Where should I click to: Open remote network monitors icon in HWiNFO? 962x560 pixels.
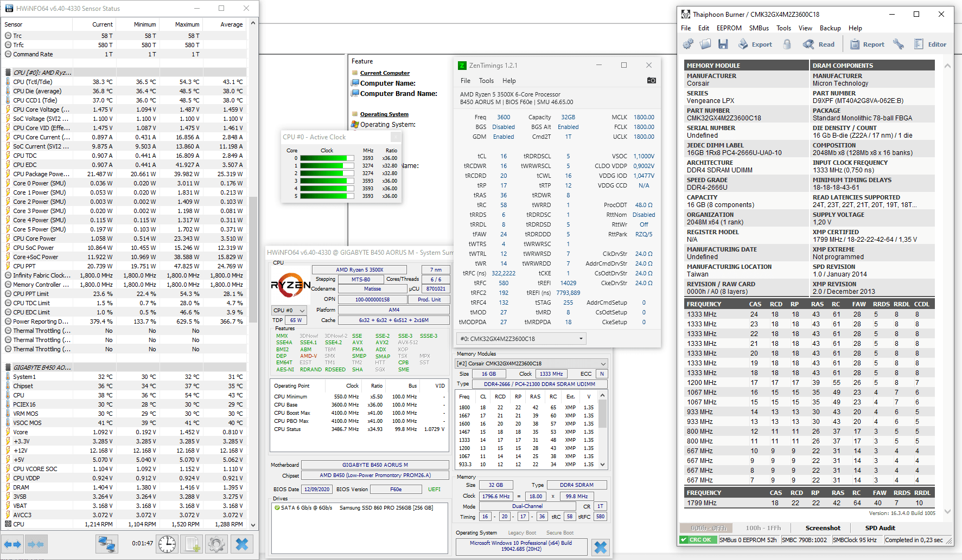pos(107,544)
